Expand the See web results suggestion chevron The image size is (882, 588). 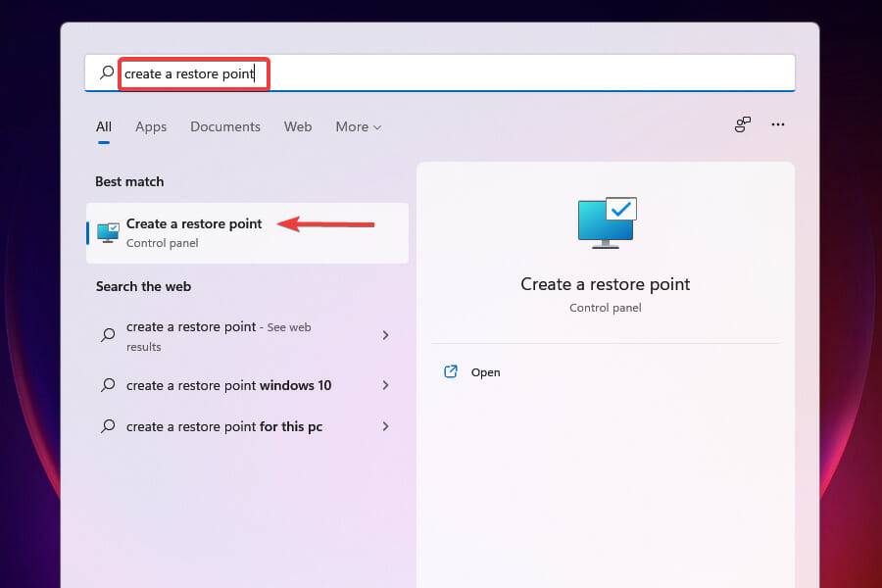pos(385,335)
